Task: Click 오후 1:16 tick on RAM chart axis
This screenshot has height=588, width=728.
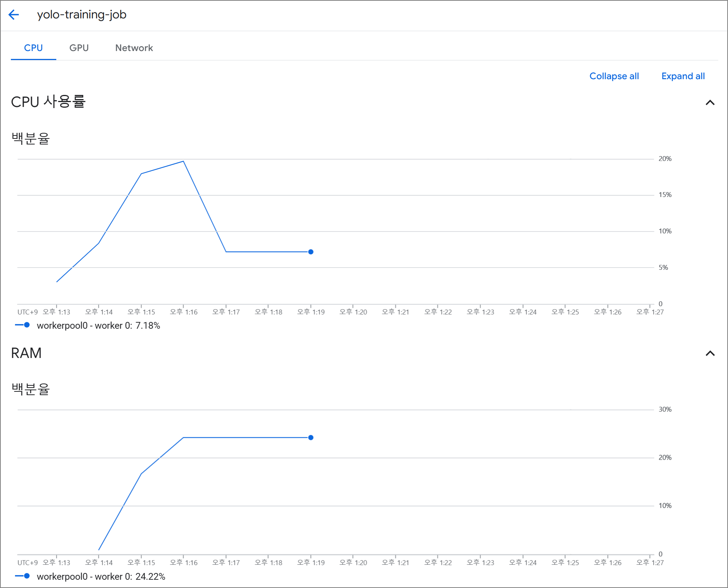Action: pyautogui.click(x=184, y=562)
